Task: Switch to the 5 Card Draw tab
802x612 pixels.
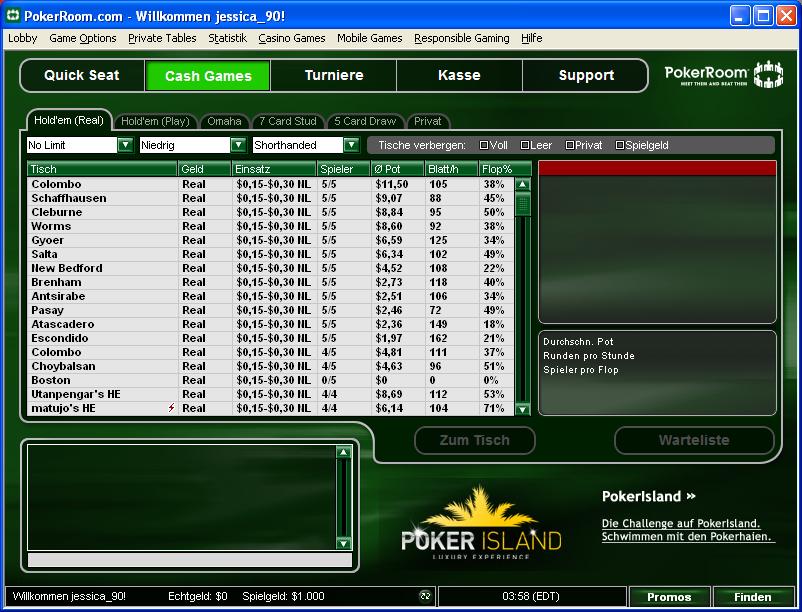Action: [x=365, y=121]
